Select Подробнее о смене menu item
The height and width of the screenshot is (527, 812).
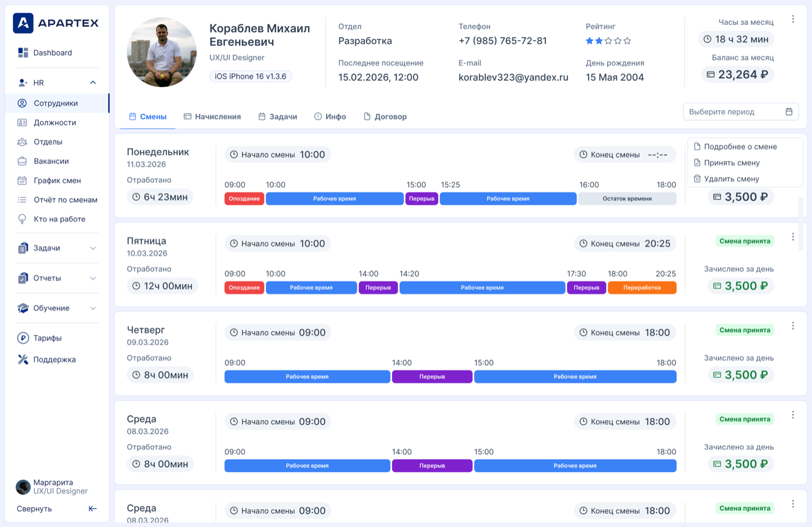point(735,147)
